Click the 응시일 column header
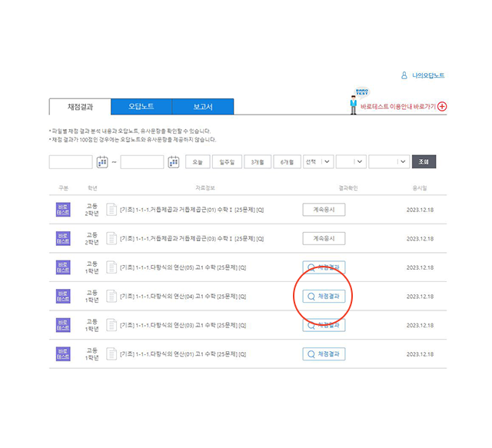This screenshot has width=492, height=448. pyautogui.click(x=420, y=188)
